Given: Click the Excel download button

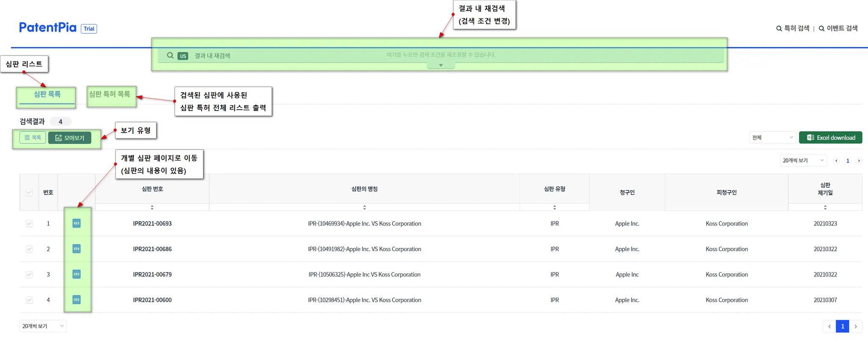Looking at the screenshot, I should pos(830,138).
